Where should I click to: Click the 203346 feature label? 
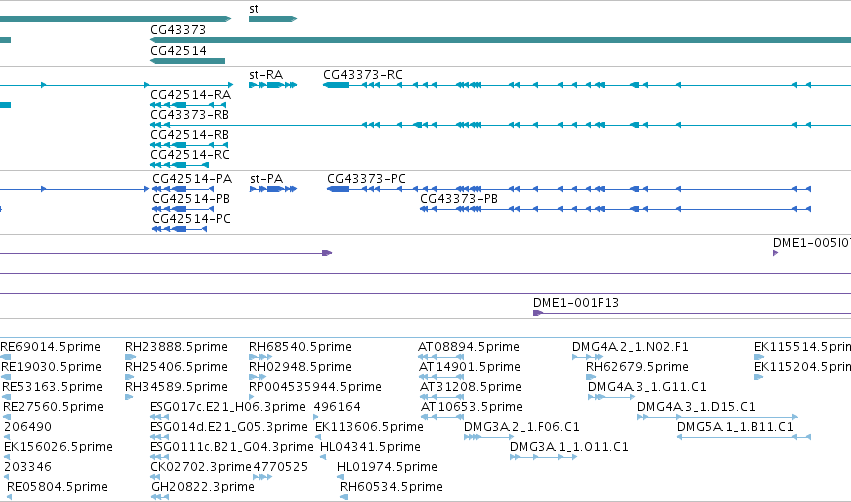28,467
